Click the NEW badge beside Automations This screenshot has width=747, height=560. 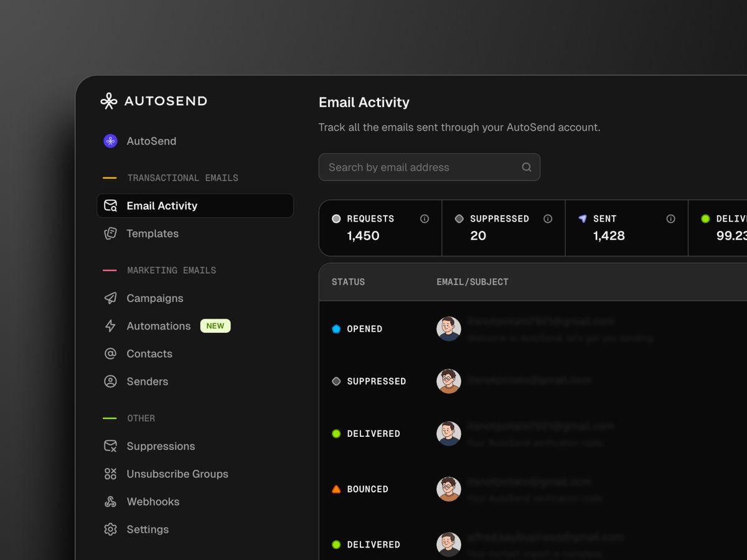pos(215,326)
